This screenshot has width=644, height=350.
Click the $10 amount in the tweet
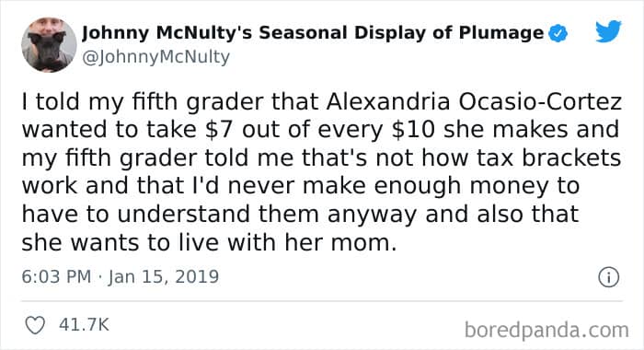tap(413, 130)
